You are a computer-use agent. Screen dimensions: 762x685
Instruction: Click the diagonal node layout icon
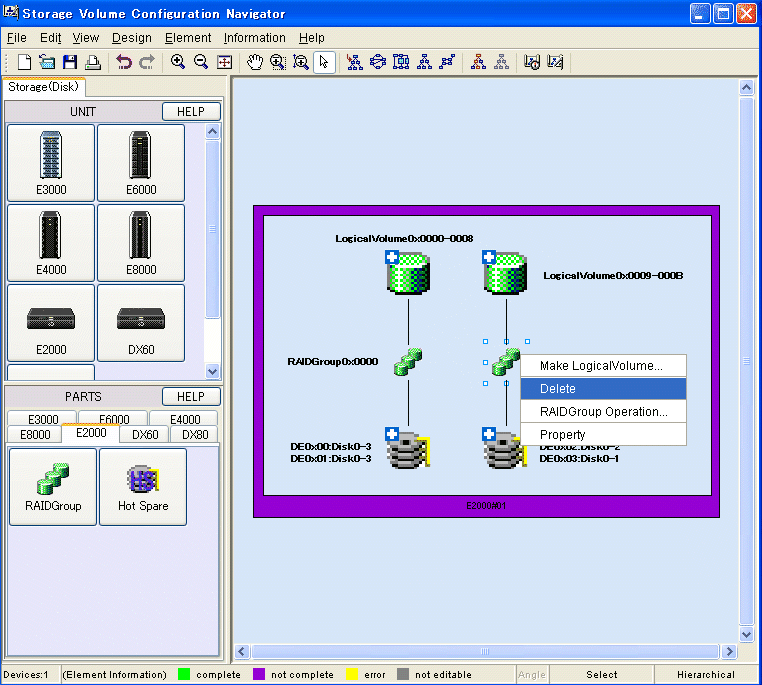(447, 62)
